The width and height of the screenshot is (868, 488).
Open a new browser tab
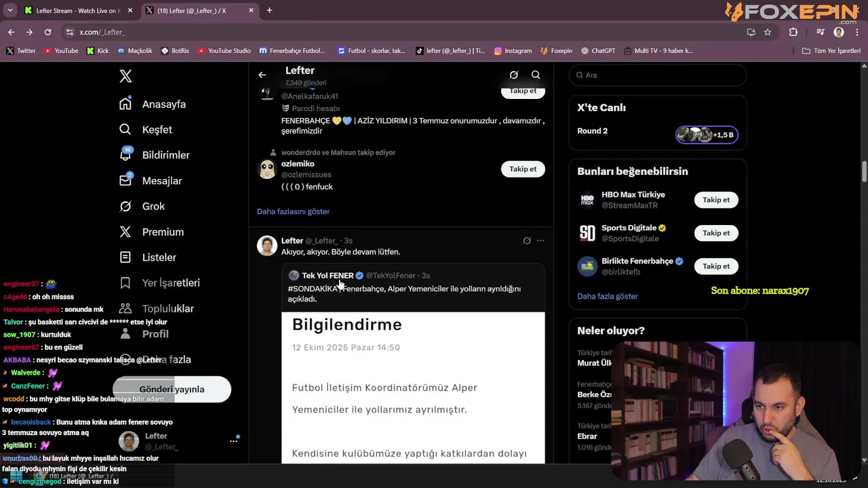[x=269, y=11]
